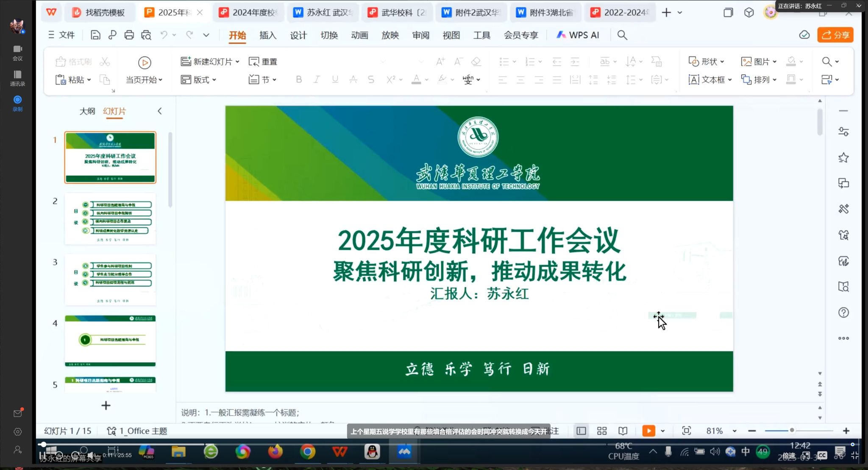Open the 形状 shapes dropdown

tap(722, 62)
